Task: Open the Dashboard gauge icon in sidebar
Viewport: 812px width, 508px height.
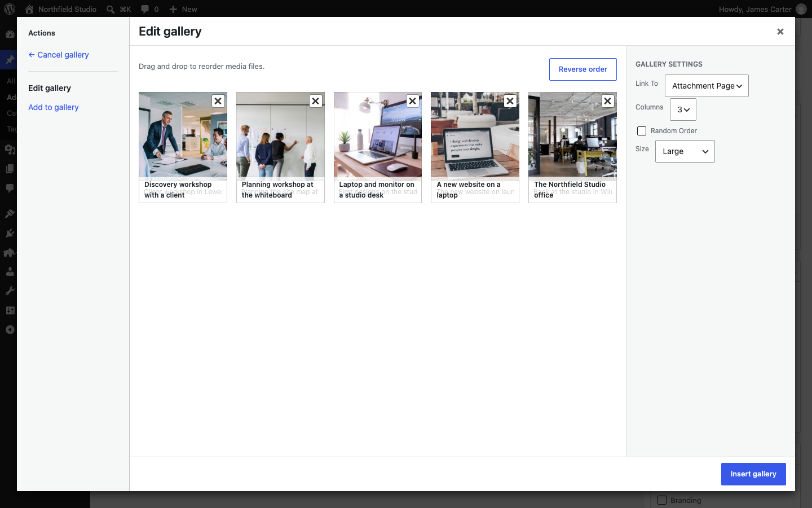Action: click(x=10, y=34)
